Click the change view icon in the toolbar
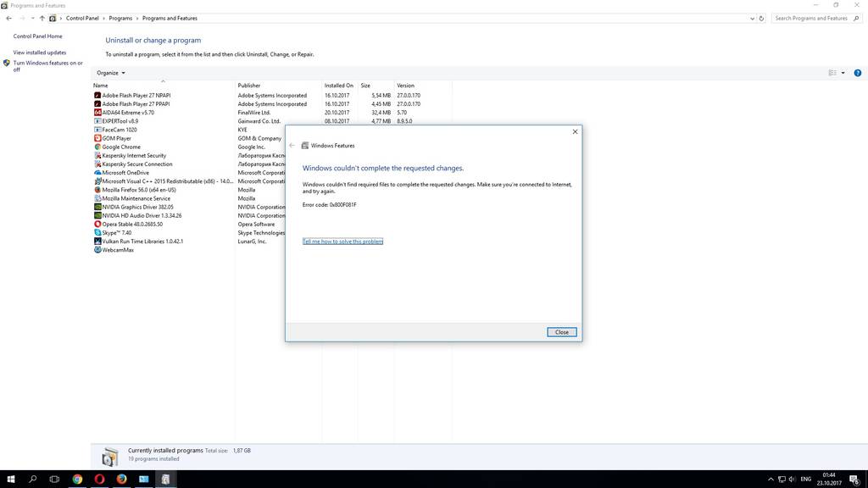 click(832, 73)
